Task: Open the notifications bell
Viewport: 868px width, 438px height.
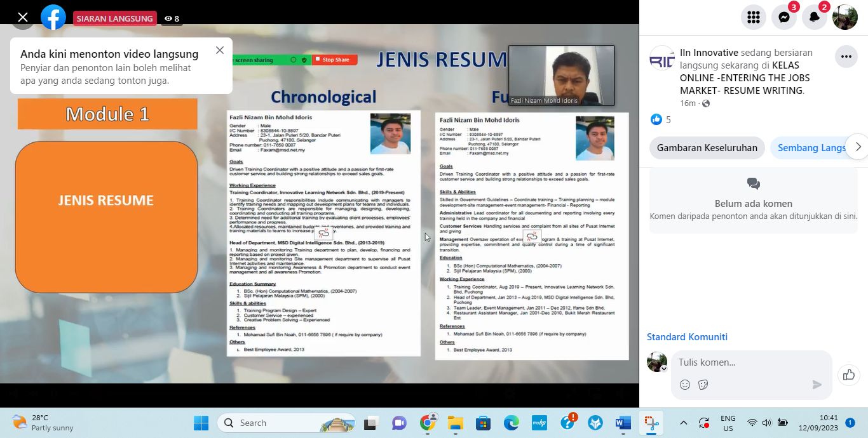Action: (815, 18)
